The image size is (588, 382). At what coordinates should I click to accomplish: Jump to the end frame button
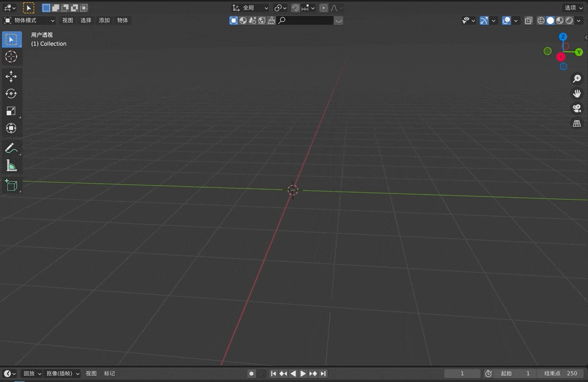pyautogui.click(x=323, y=373)
